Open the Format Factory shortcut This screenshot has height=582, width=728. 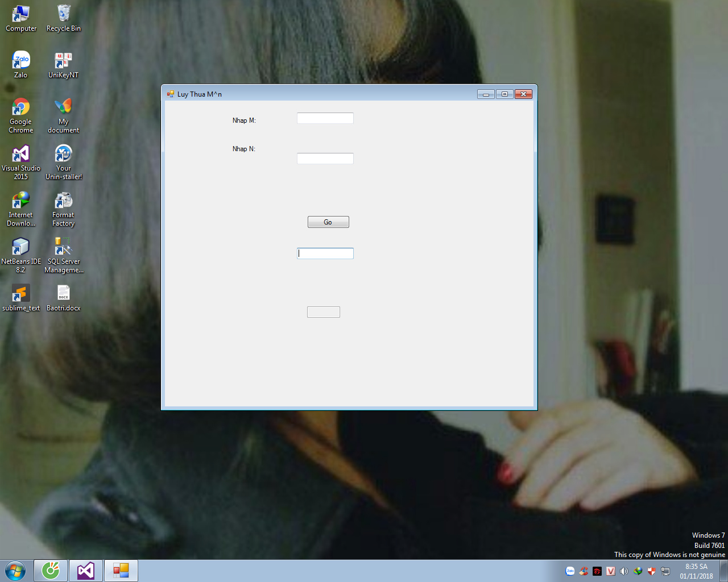pyautogui.click(x=63, y=201)
